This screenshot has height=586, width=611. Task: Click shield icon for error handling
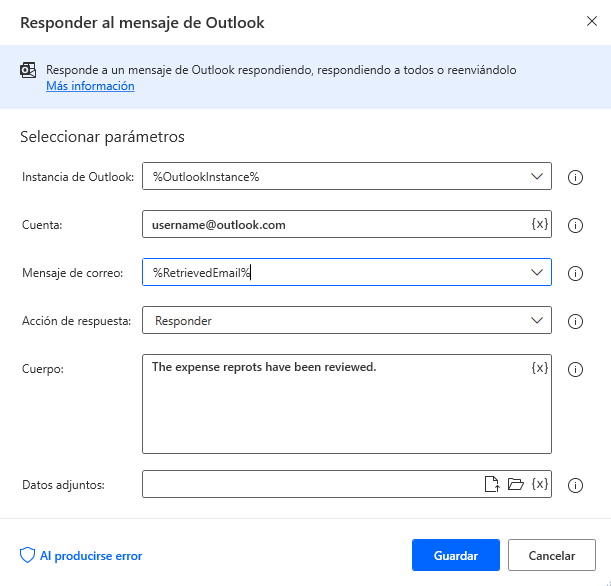27,555
